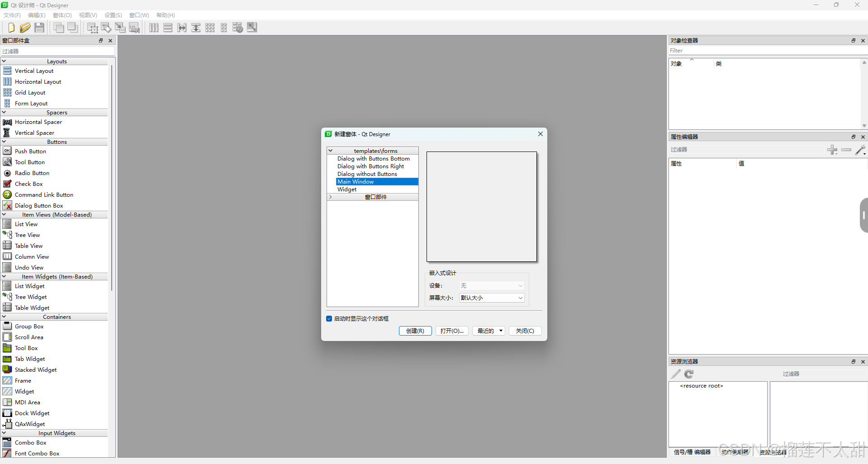Expand the 窗口部件 tree section in dialog

coord(331,197)
